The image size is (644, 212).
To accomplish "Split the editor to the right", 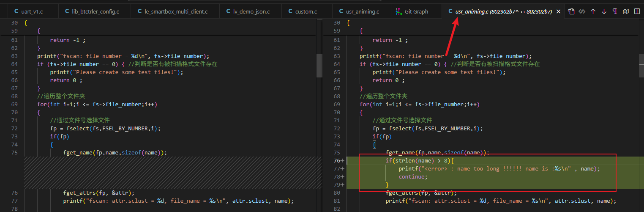I will pyautogui.click(x=637, y=11).
